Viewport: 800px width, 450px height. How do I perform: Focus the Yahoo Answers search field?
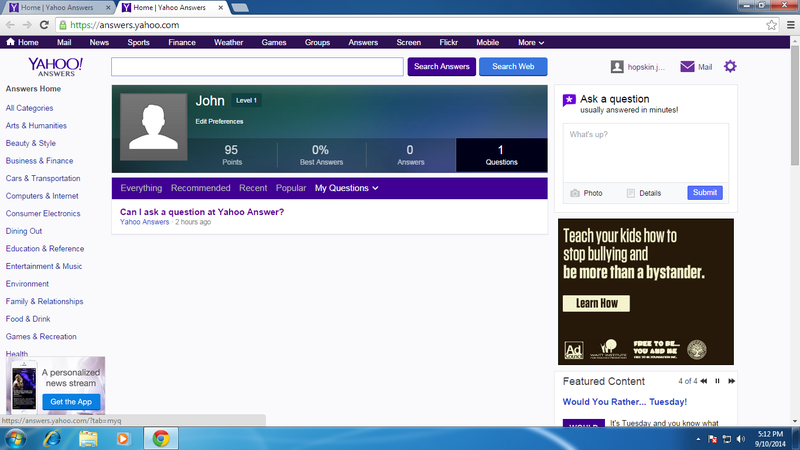tap(257, 67)
